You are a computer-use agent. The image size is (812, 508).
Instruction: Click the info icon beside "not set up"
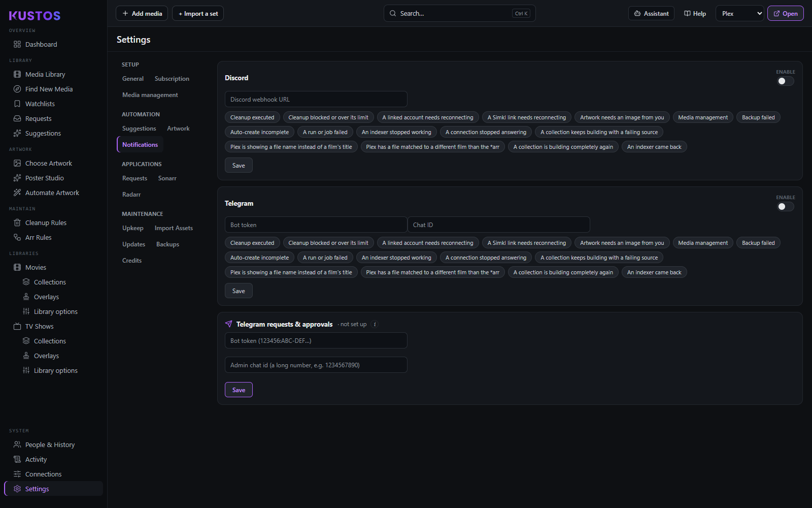click(x=375, y=324)
